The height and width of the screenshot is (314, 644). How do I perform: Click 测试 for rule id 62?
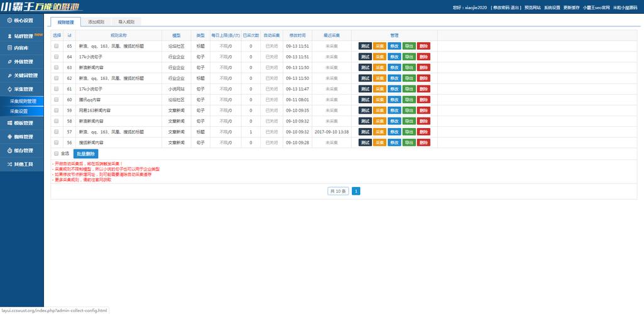point(365,78)
